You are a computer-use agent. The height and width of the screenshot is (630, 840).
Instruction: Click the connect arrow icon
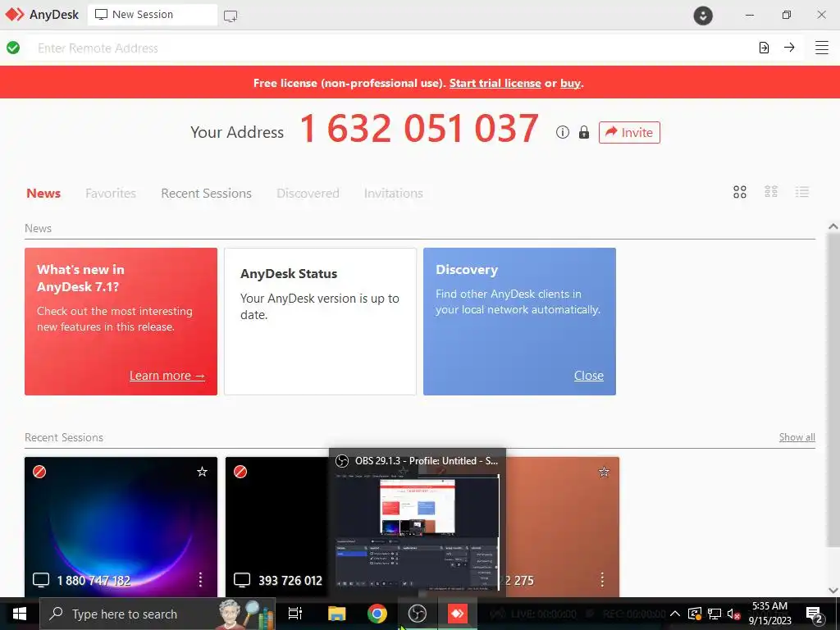pos(789,48)
